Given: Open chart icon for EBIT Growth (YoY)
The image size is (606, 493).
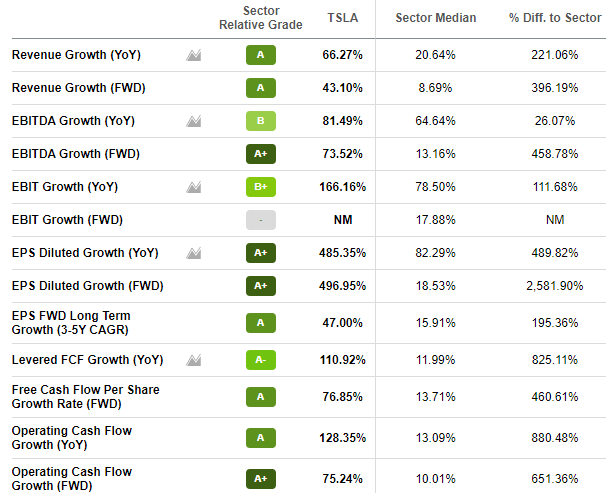Looking at the screenshot, I should [x=194, y=187].
